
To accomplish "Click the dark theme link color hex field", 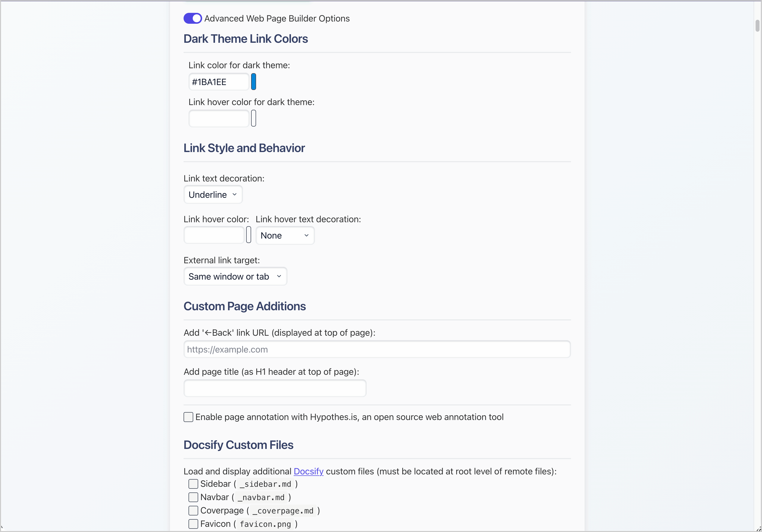I will click(x=218, y=82).
